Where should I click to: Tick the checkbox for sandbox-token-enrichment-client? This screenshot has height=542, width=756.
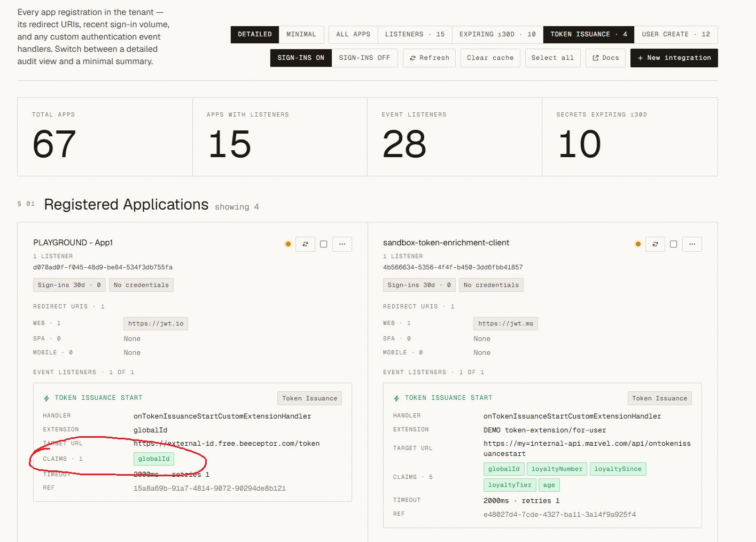pos(673,244)
